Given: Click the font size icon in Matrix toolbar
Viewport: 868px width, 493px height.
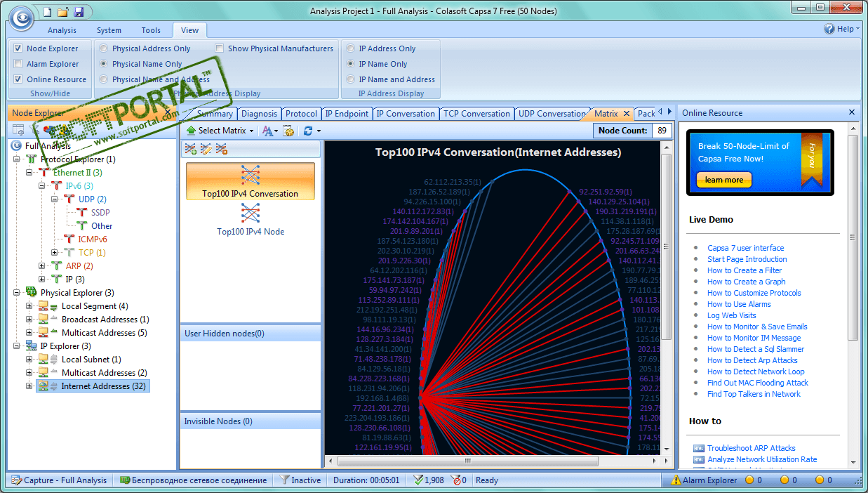Looking at the screenshot, I should [x=267, y=131].
